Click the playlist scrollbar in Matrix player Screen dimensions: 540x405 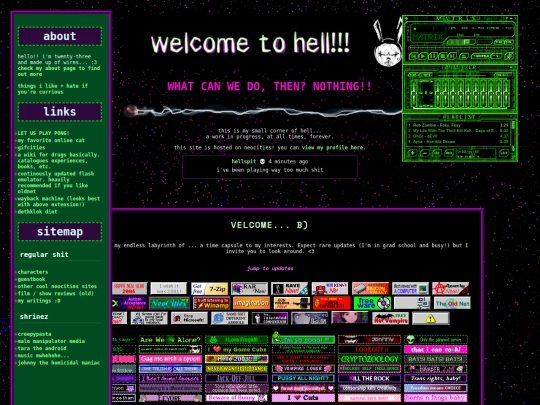[513, 136]
